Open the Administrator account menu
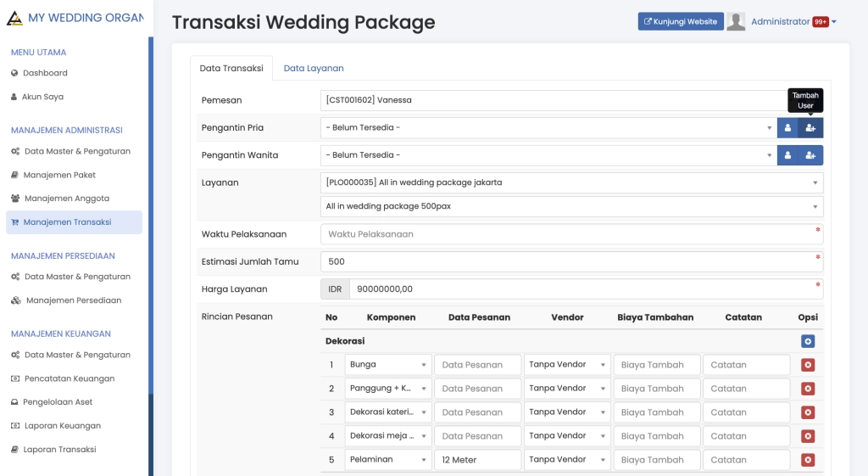Image resolution: width=868 pixels, height=476 pixels. [x=793, y=22]
